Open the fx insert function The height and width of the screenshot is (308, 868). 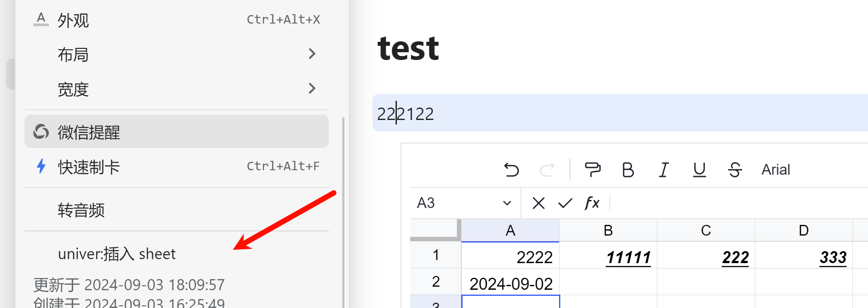(x=592, y=203)
